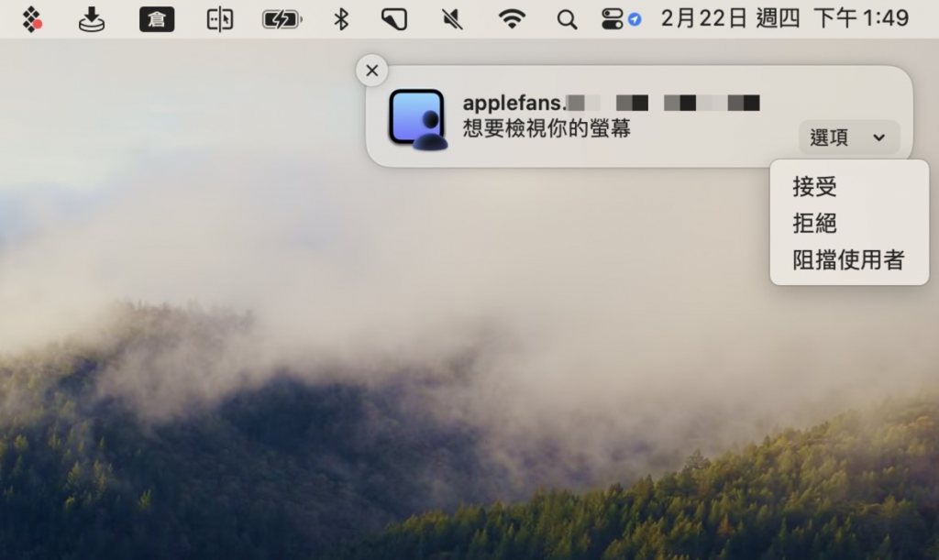Select 接受 to accept screen viewing
939x560 pixels.
[x=815, y=187]
